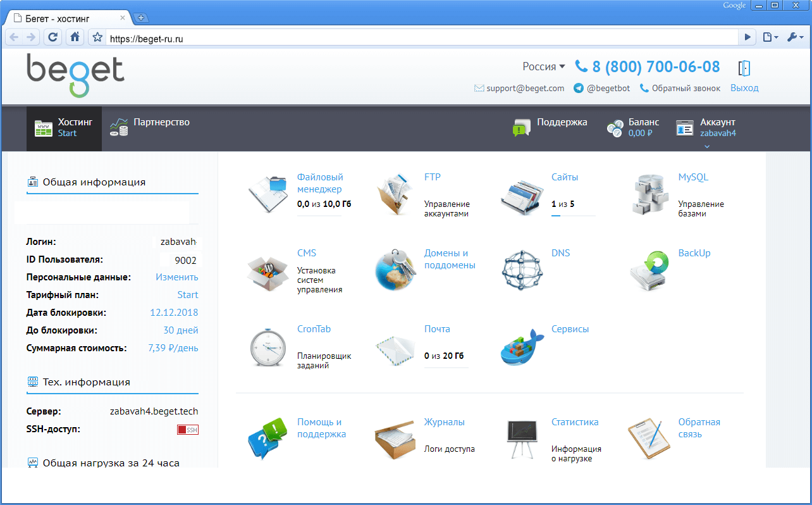This screenshot has width=812, height=505.
Task: Select the Поддержка navigation item
Action: point(550,127)
